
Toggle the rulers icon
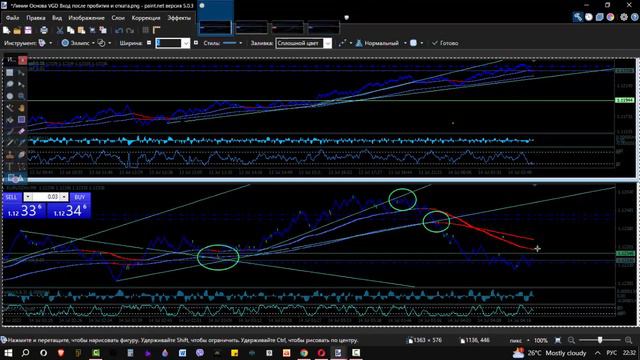tap(156, 30)
